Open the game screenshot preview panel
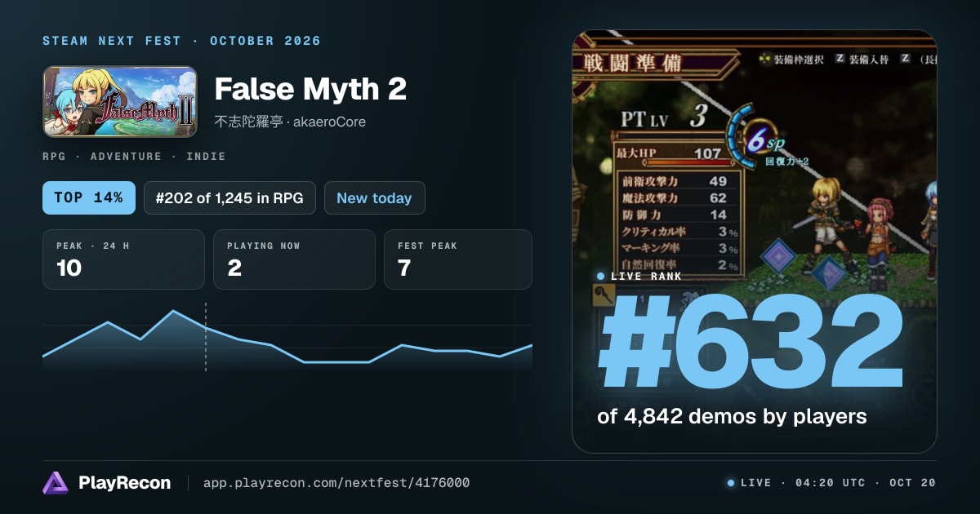 click(x=755, y=241)
